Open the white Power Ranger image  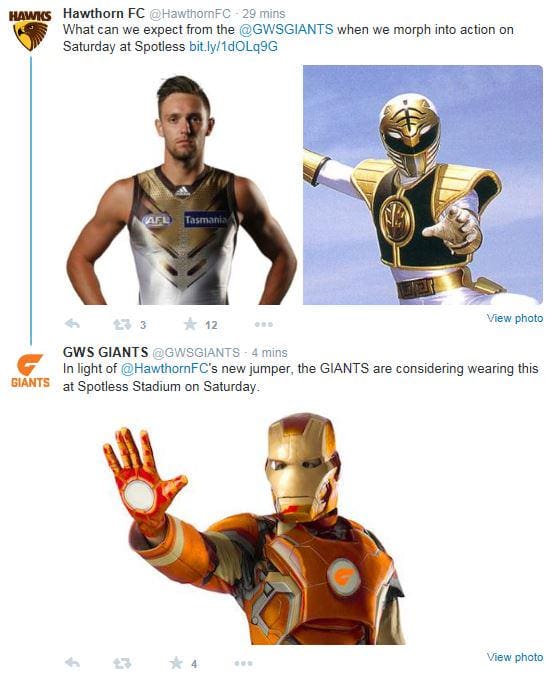[422, 185]
